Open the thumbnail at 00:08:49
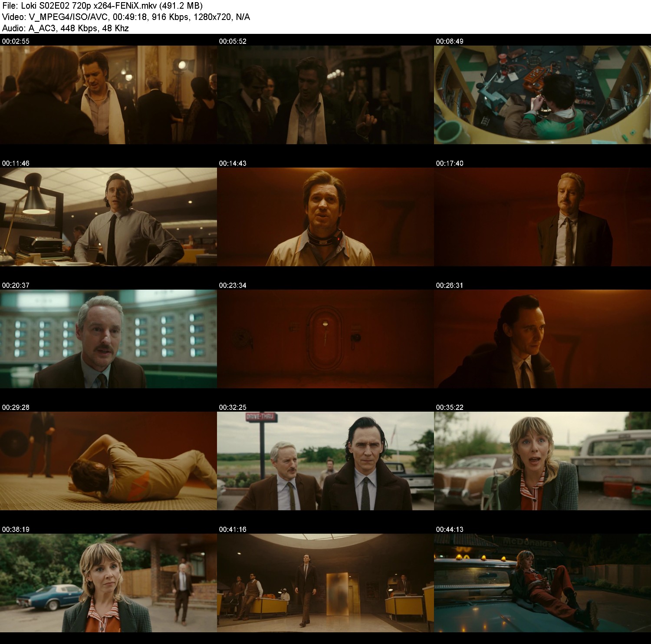Screen dimensions: 651x644 [x=542, y=95]
